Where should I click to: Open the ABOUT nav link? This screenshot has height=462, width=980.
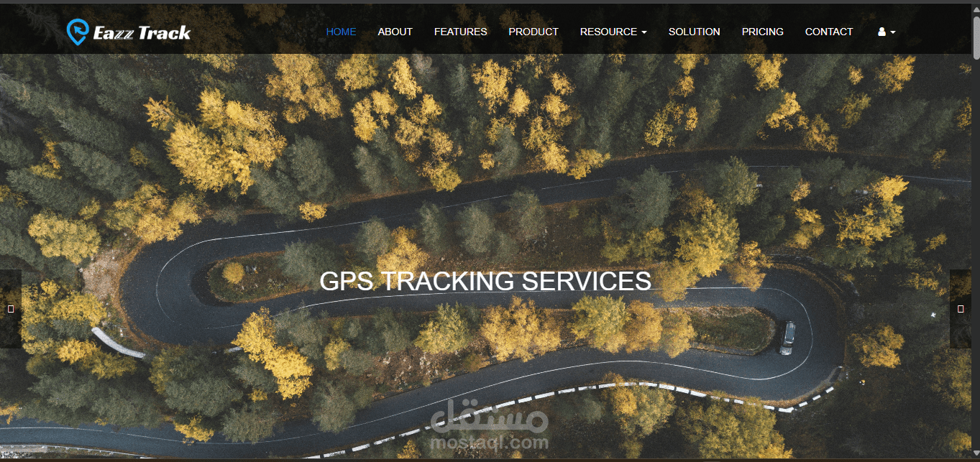(395, 32)
